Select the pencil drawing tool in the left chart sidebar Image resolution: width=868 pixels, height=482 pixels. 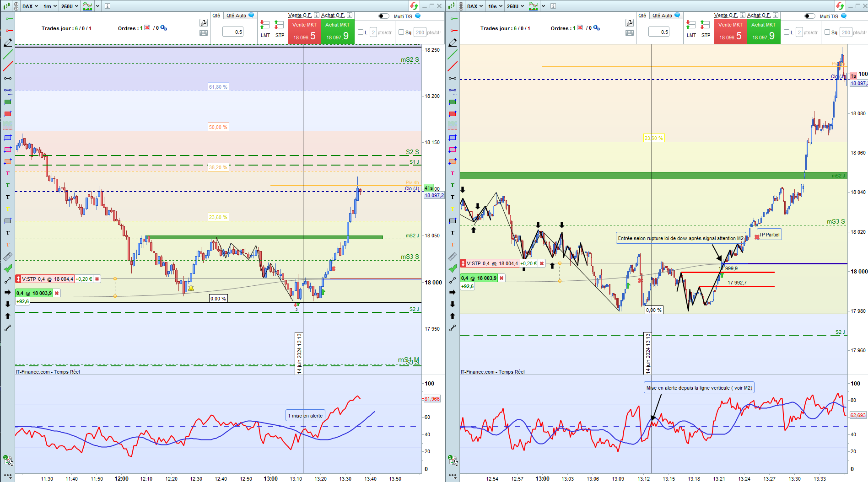point(8,43)
